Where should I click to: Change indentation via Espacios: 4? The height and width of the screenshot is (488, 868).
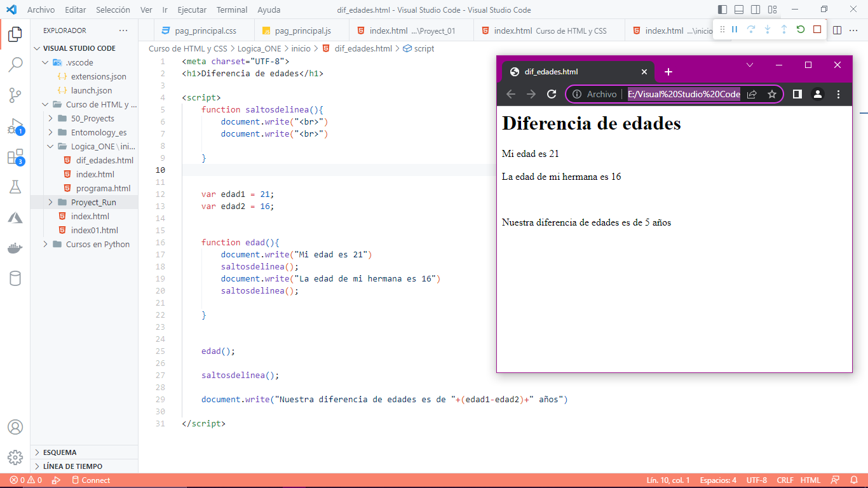pos(718,480)
